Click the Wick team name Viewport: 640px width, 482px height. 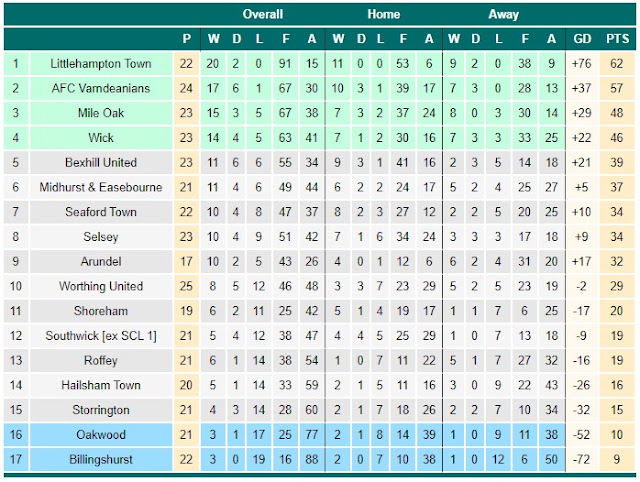tap(101, 138)
